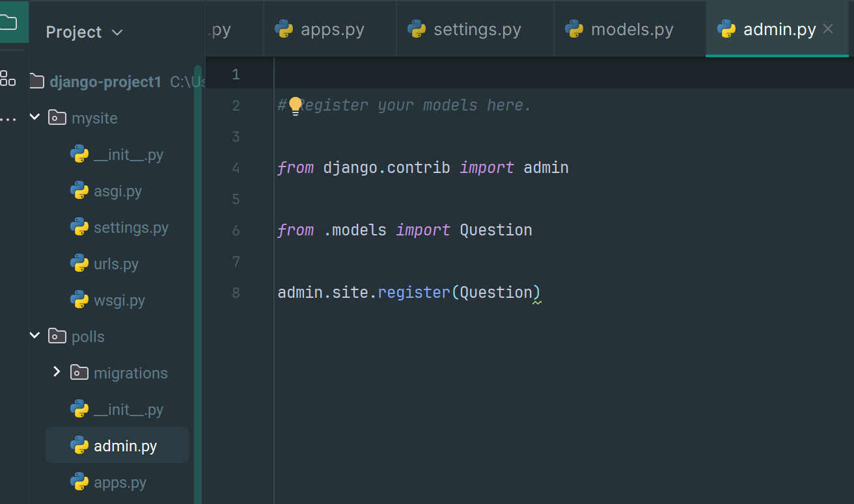Image resolution: width=854 pixels, height=504 pixels.
Task: Click the polls folder icon
Action: [58, 336]
